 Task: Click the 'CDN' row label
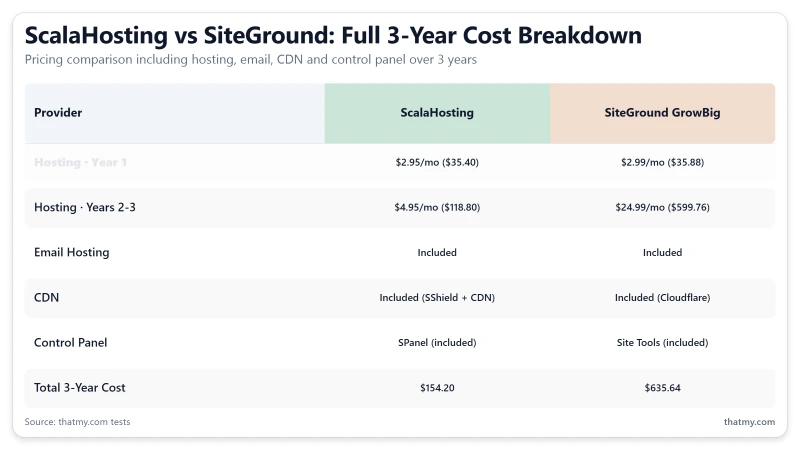click(46, 297)
